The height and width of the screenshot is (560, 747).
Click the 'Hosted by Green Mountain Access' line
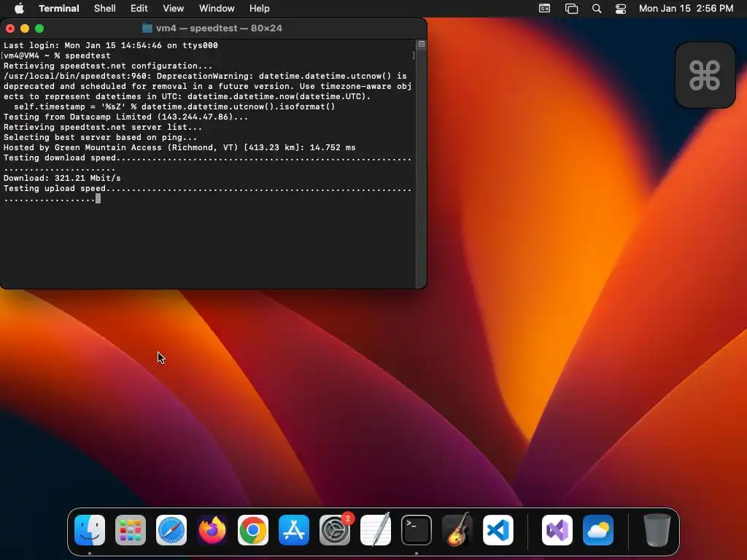179,147
